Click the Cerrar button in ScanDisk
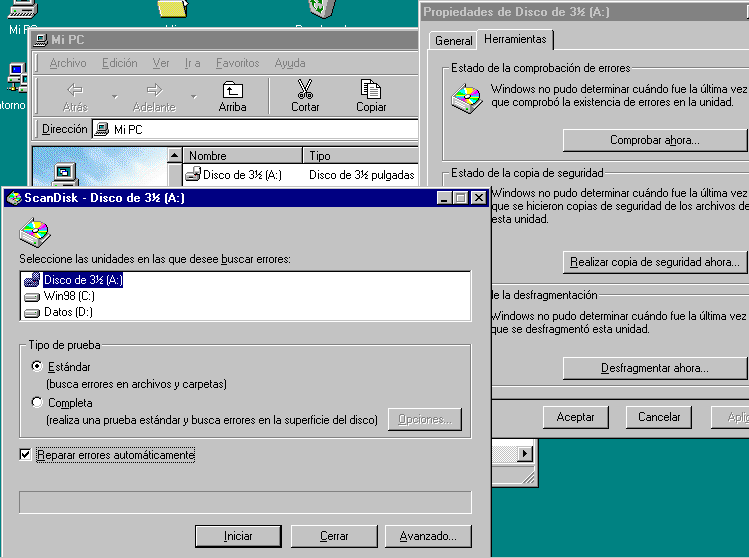Image resolution: width=749 pixels, height=558 pixels. (334, 536)
